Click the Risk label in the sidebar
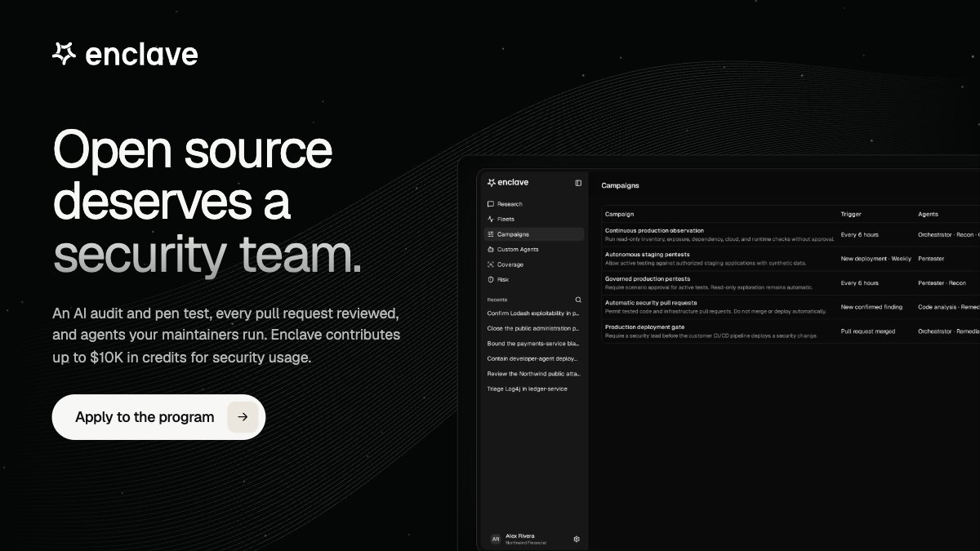This screenshot has height=551, width=980. tap(503, 279)
